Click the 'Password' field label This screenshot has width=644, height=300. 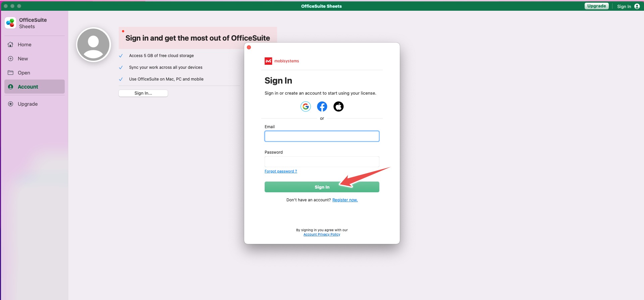pos(274,152)
